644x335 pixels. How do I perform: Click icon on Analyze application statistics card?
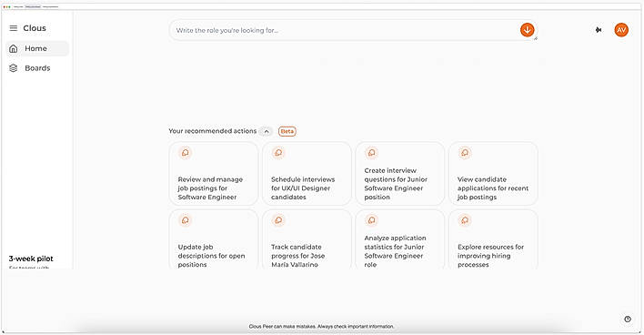[x=372, y=220]
